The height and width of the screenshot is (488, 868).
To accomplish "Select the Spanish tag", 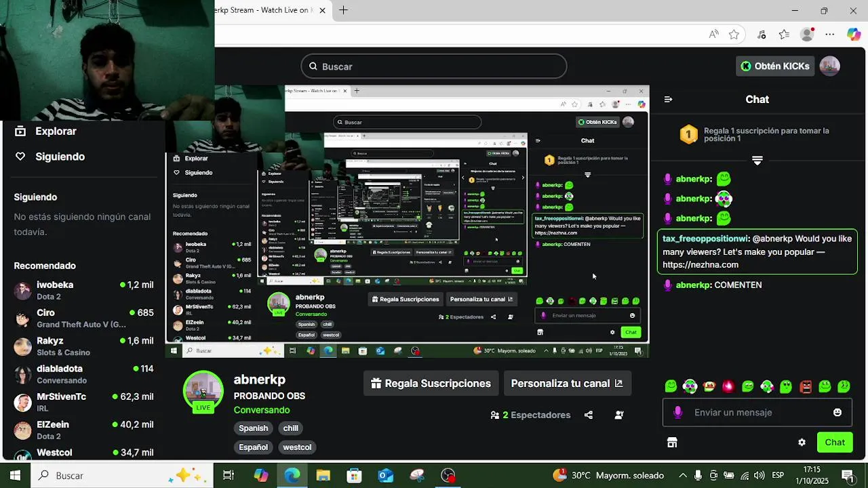I will 254,428.
